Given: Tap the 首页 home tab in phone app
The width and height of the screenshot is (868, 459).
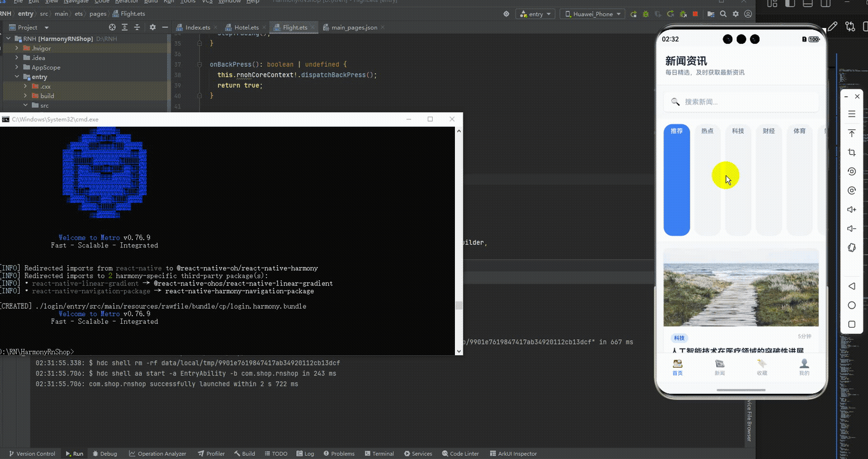Looking at the screenshot, I should pyautogui.click(x=677, y=367).
